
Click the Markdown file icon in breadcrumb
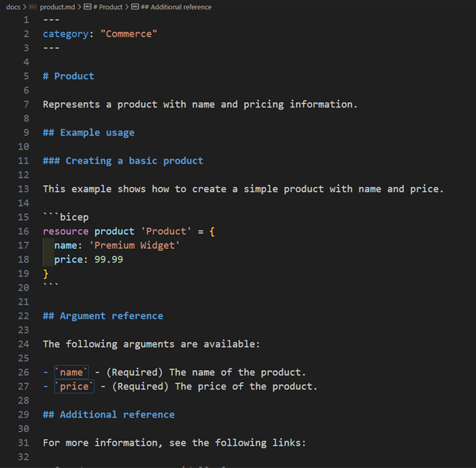point(33,7)
